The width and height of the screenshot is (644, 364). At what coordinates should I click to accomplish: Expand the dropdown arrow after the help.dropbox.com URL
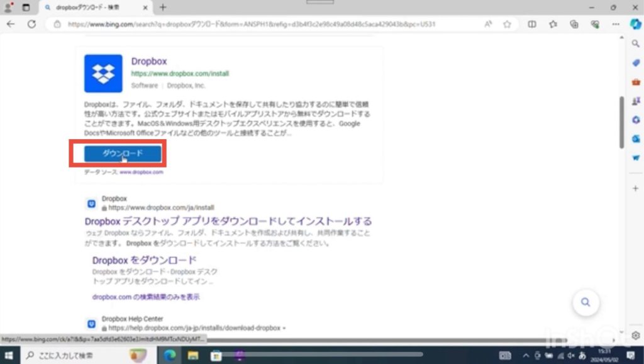tap(284, 328)
